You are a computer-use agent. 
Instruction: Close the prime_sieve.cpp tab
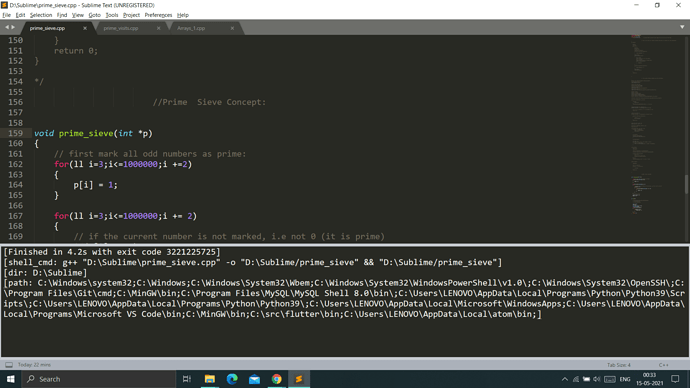[85, 28]
